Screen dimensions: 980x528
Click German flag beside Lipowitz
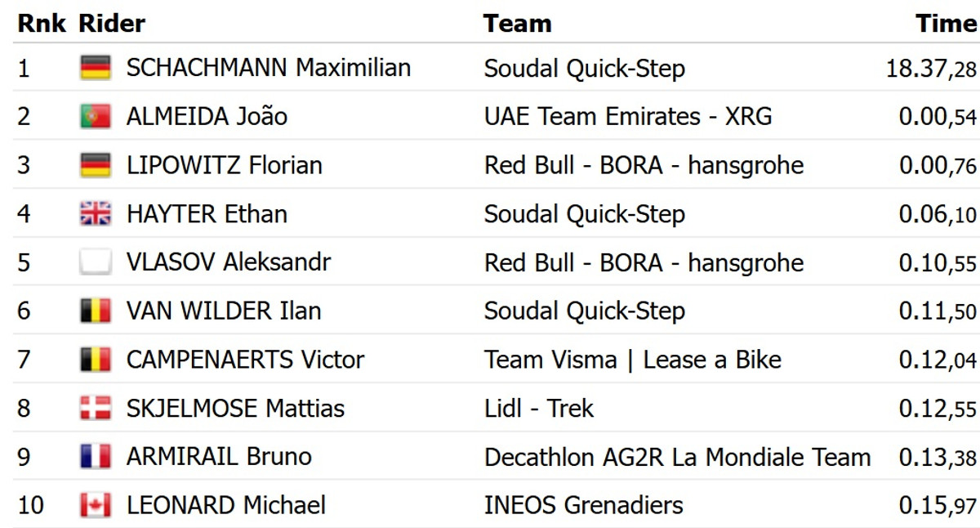(96, 165)
